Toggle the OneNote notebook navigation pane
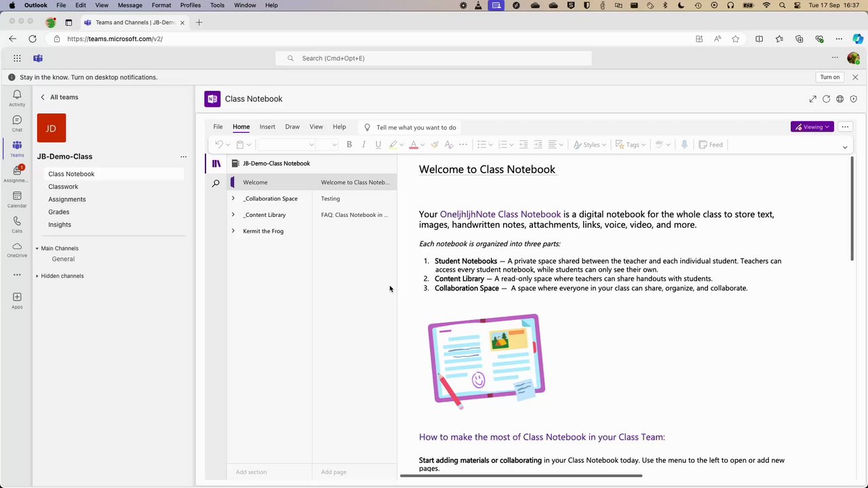 tap(216, 163)
